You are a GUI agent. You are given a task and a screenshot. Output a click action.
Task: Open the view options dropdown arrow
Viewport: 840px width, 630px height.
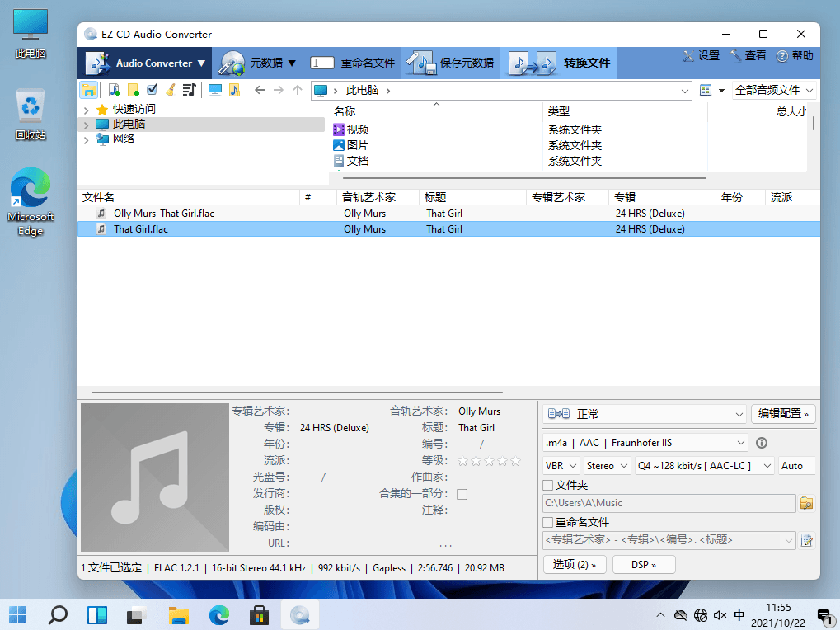[721, 91]
